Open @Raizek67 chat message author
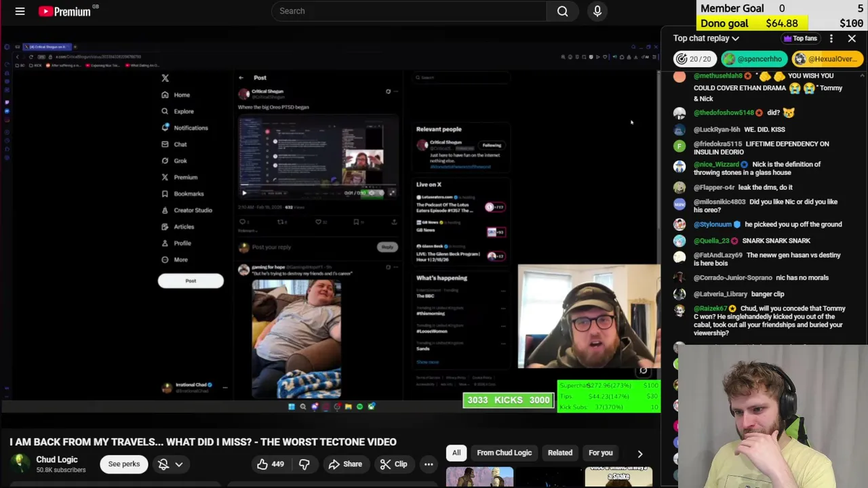The width and height of the screenshot is (868, 488). [x=710, y=308]
